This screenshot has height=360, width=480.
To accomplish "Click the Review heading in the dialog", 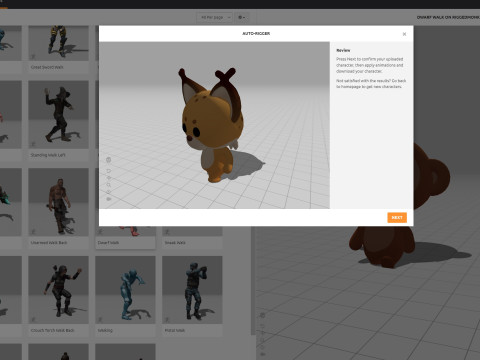I will pyautogui.click(x=343, y=50).
